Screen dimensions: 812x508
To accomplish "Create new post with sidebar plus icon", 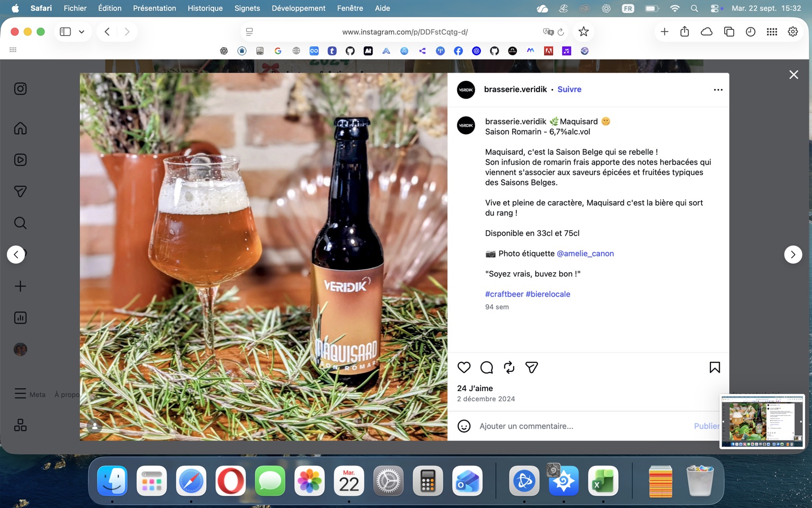I will [20, 286].
